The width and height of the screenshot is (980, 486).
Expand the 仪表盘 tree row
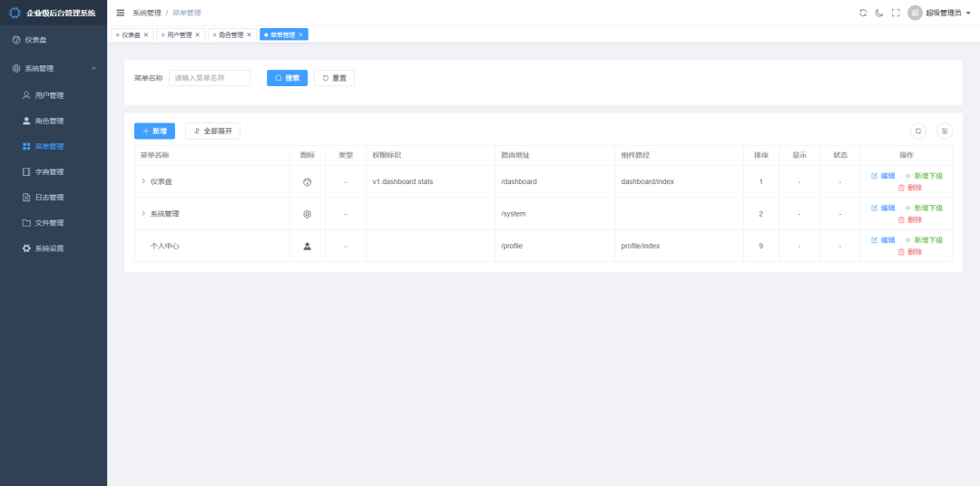(143, 181)
